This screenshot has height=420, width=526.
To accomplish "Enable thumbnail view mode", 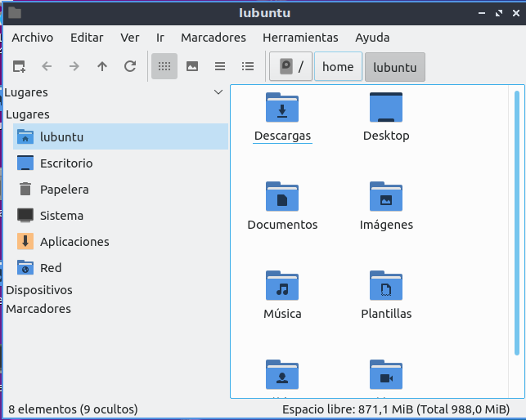I will point(192,67).
